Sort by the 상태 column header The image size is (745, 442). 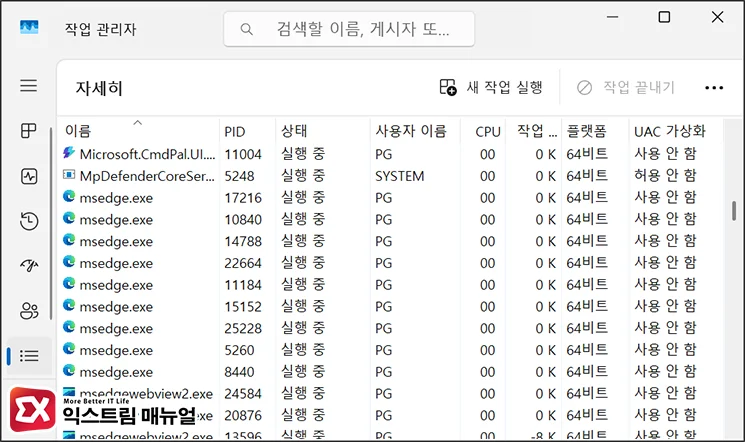tap(323, 131)
